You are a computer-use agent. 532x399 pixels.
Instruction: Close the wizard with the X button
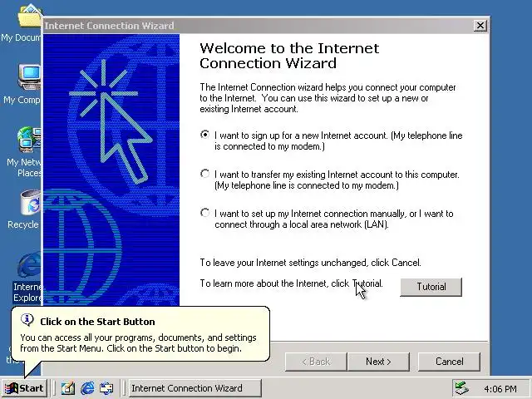pyautogui.click(x=480, y=26)
